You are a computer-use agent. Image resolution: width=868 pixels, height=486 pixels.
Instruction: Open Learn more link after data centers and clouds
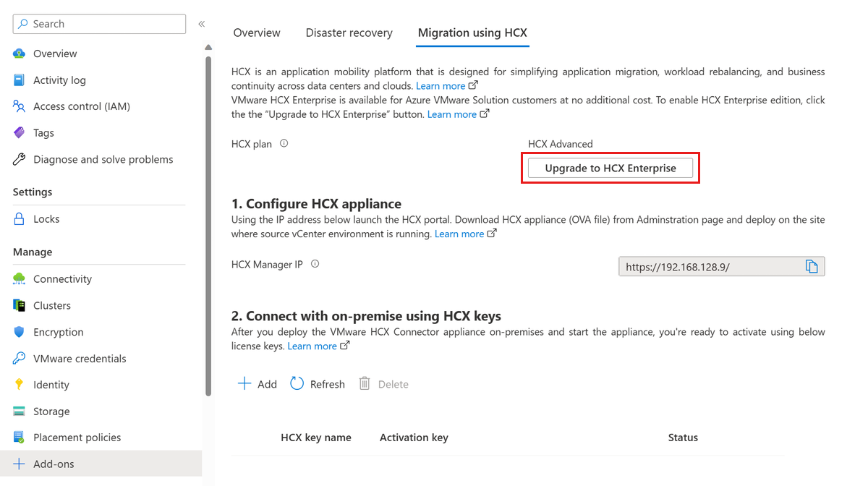pyautogui.click(x=441, y=86)
